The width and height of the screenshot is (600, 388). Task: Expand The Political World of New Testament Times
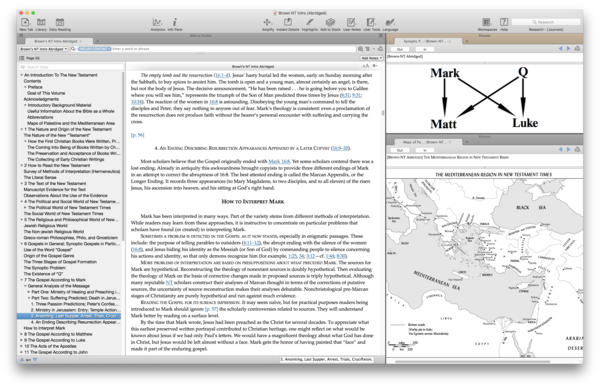click(x=25, y=208)
